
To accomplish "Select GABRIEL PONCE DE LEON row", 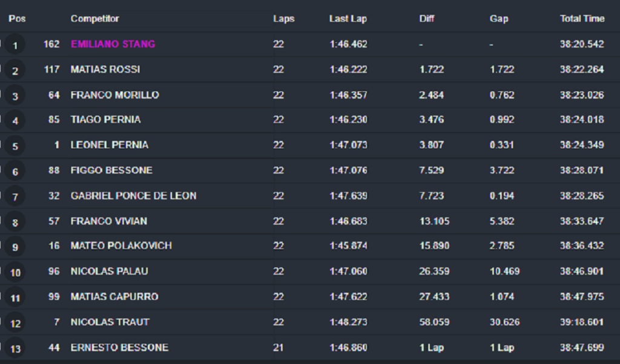I will tap(310, 196).
